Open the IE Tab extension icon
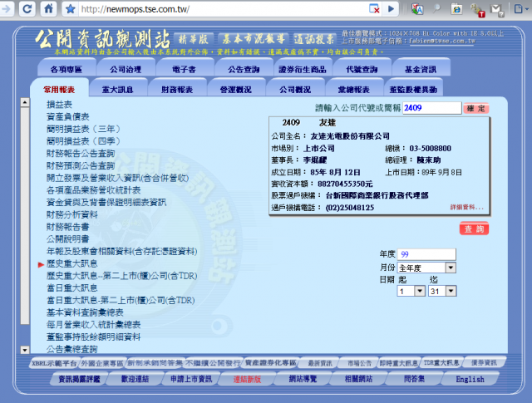The width and height of the screenshot is (532, 403). tap(456, 9)
